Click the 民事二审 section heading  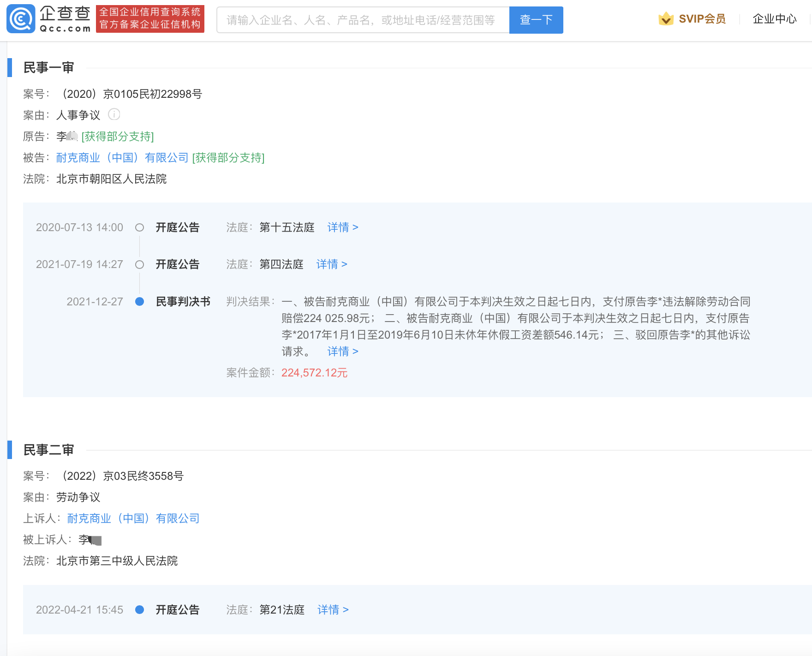coord(48,450)
